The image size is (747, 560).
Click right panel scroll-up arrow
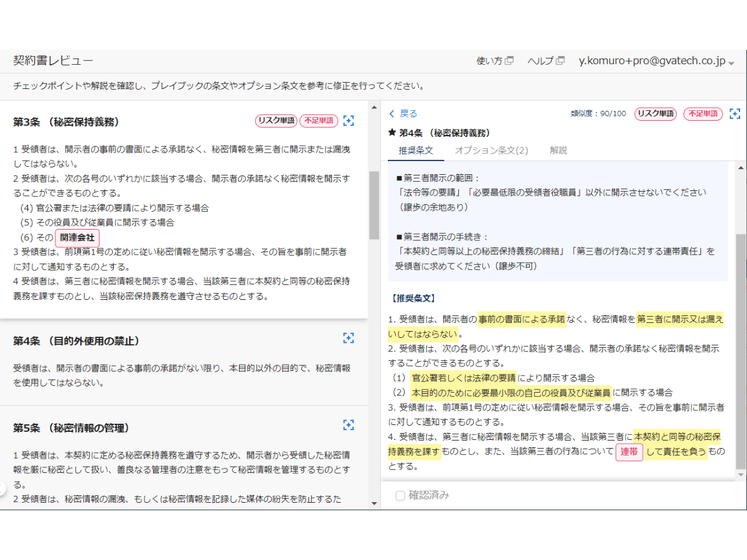740,167
